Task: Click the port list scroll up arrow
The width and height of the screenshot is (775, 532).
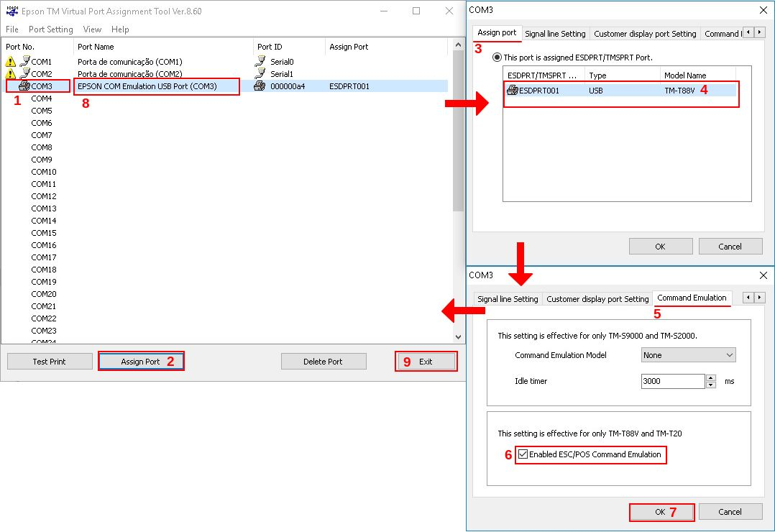Action: coord(458,45)
